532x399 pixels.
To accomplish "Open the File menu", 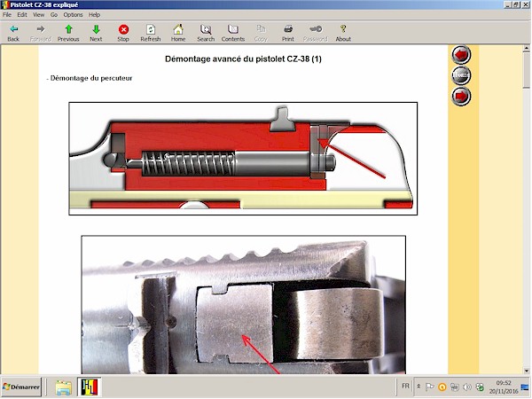I will 7,14.
